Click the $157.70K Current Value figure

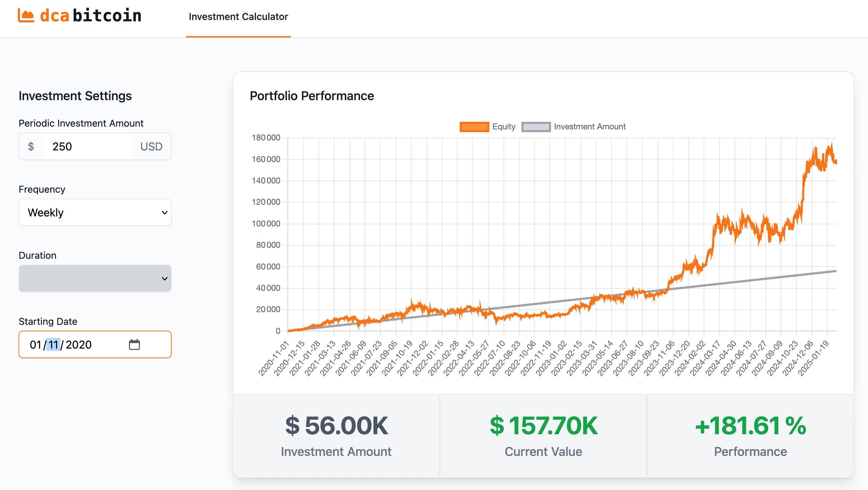[x=543, y=426]
